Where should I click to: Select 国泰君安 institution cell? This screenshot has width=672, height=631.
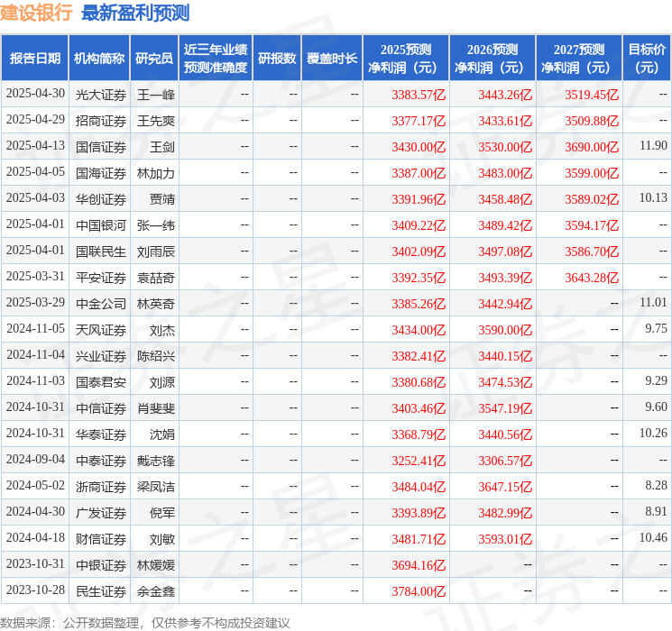(x=101, y=382)
